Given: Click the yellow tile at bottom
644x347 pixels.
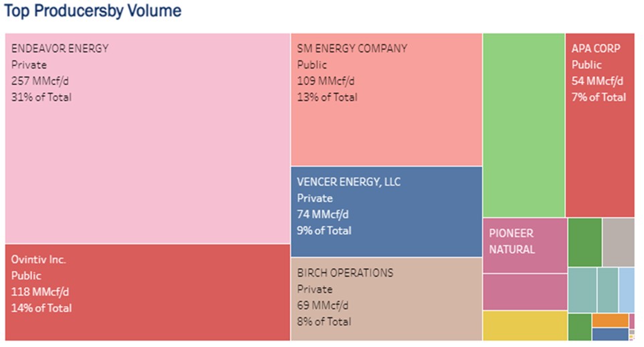Looking at the screenshot, I should coord(524,326).
